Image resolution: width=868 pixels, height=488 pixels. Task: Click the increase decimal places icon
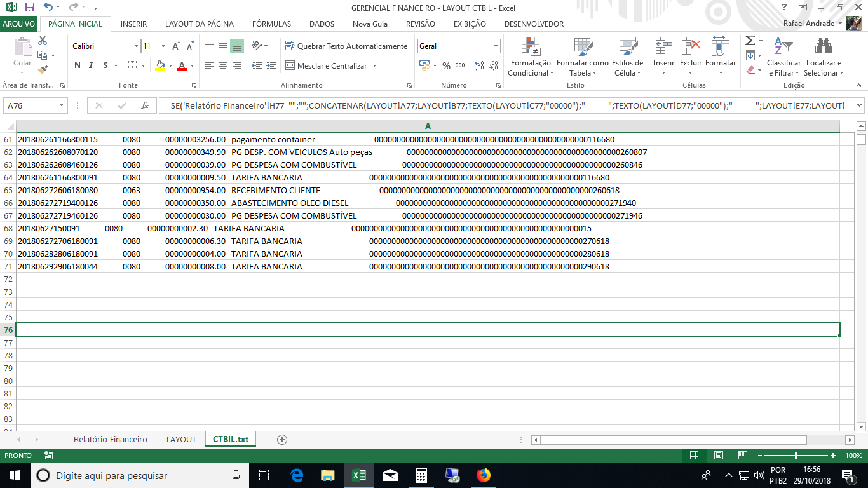(x=479, y=65)
